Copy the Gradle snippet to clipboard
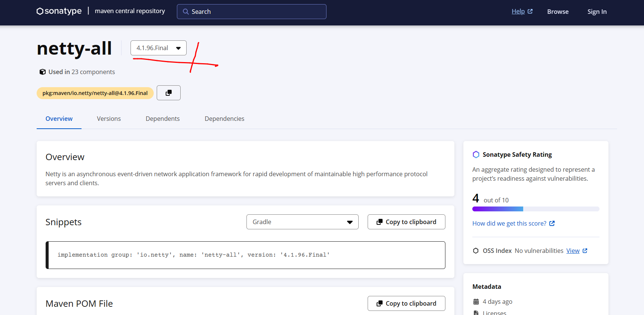This screenshot has width=644, height=315. pyautogui.click(x=407, y=222)
